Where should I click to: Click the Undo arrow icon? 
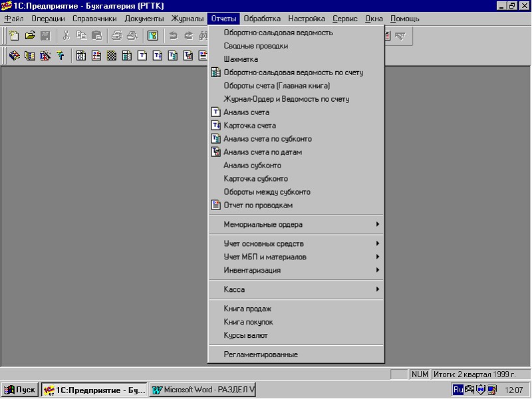pyautogui.click(x=174, y=36)
